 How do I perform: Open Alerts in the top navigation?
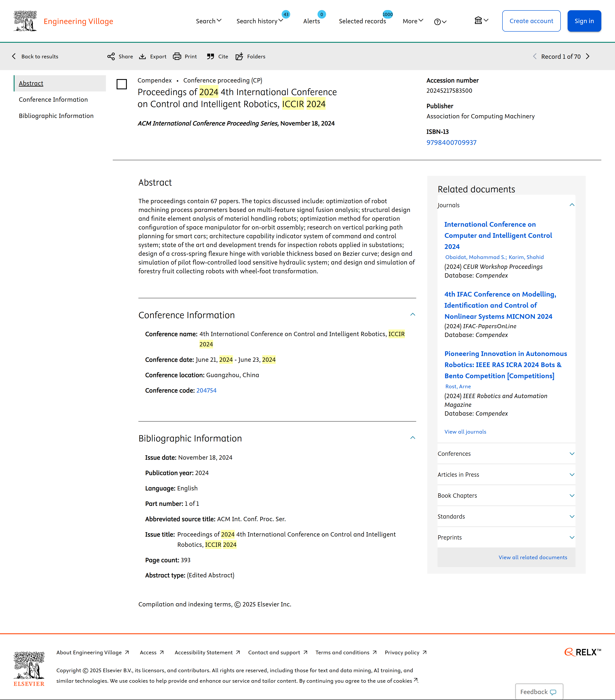coord(311,21)
